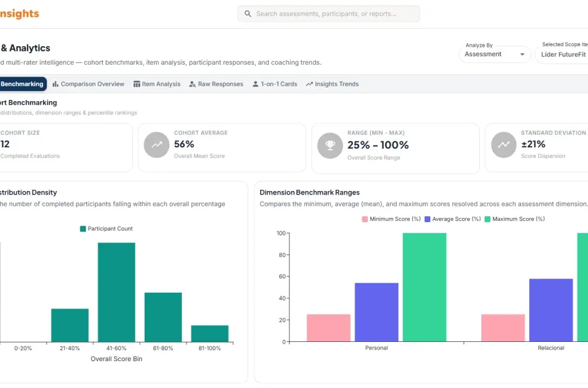Click the Personal axis label

(376, 348)
